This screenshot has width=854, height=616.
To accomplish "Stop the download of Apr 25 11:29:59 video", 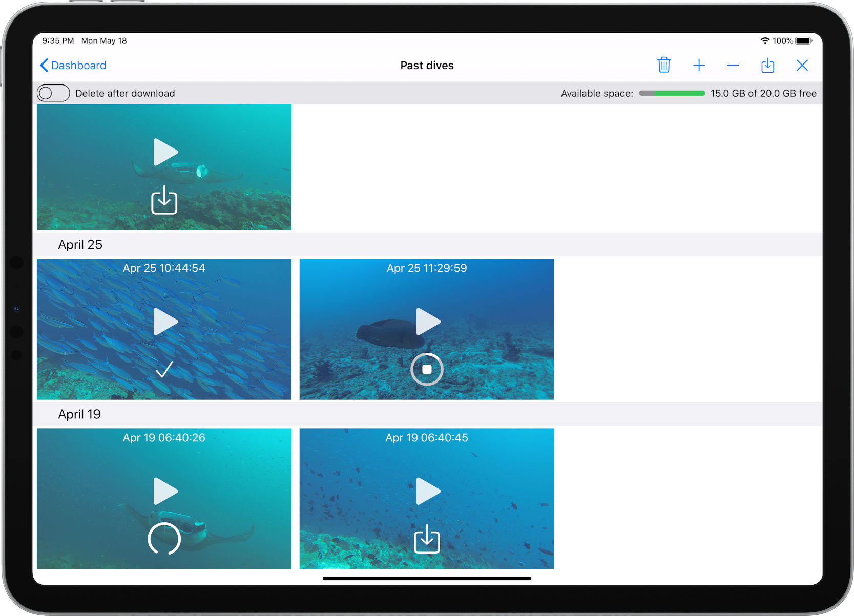I will point(427,369).
